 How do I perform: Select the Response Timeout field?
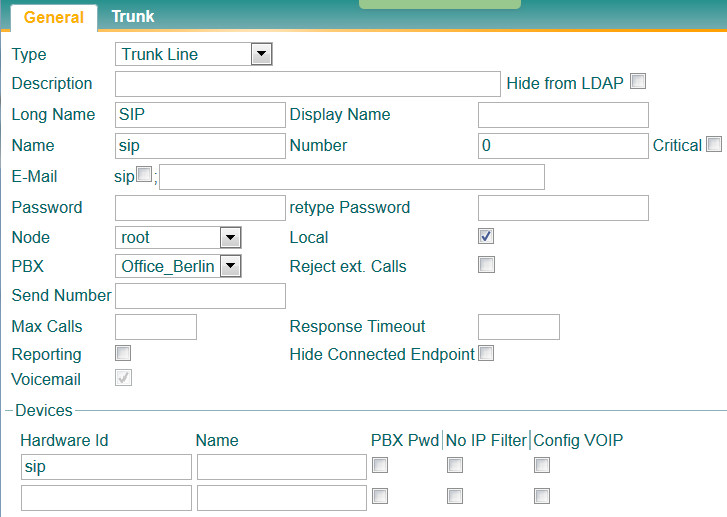click(x=518, y=327)
